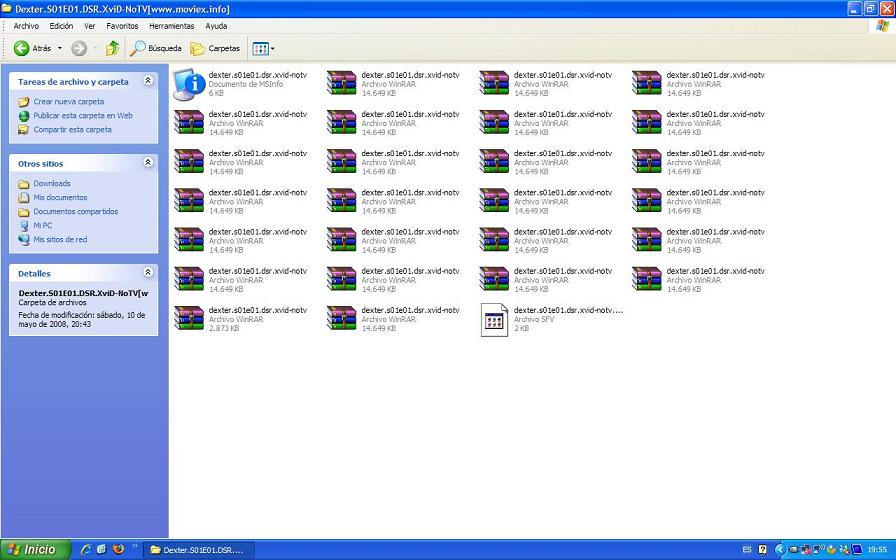Open the Herramientas menu
896x560 pixels.
172,26
